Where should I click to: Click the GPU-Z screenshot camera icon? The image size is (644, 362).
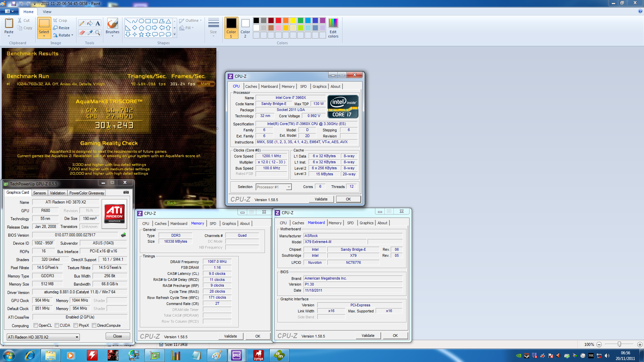pos(126,192)
